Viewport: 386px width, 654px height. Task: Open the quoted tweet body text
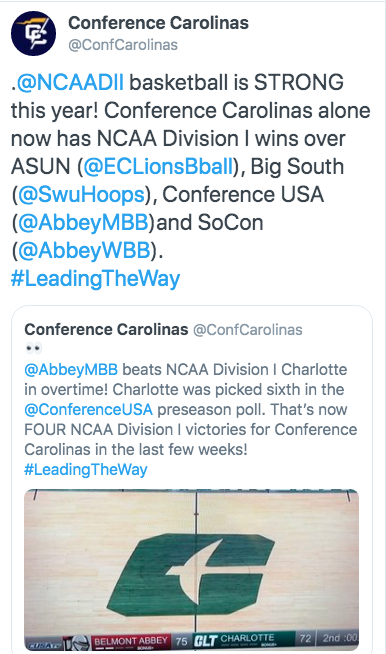[190, 410]
